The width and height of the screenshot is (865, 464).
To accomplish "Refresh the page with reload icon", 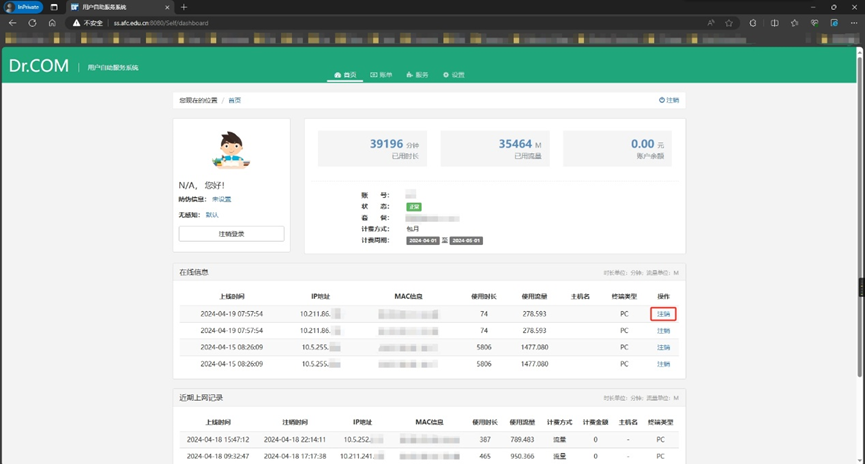I will (33, 22).
